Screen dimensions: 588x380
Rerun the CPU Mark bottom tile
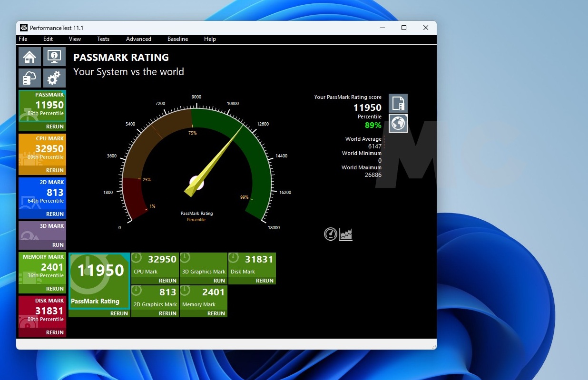coord(167,281)
